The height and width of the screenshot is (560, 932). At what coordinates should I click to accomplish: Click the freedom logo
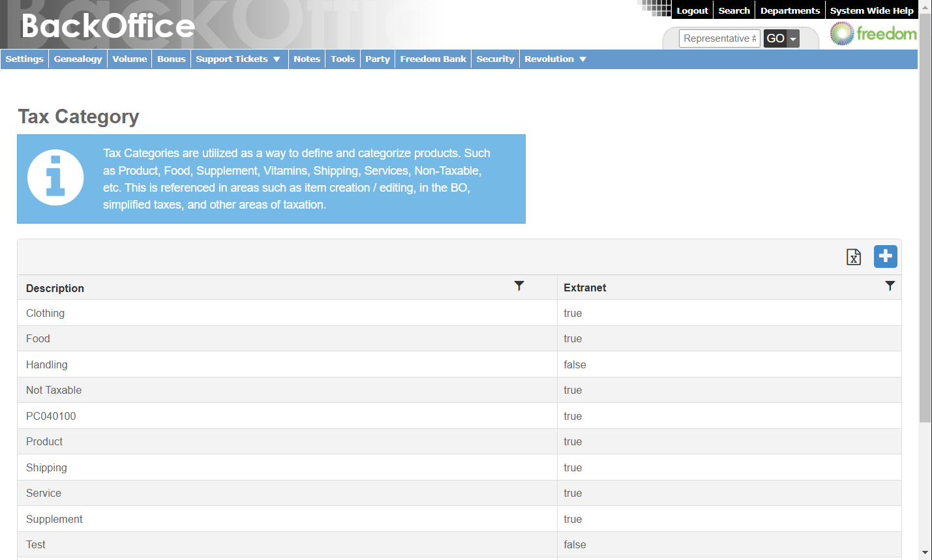tap(874, 33)
